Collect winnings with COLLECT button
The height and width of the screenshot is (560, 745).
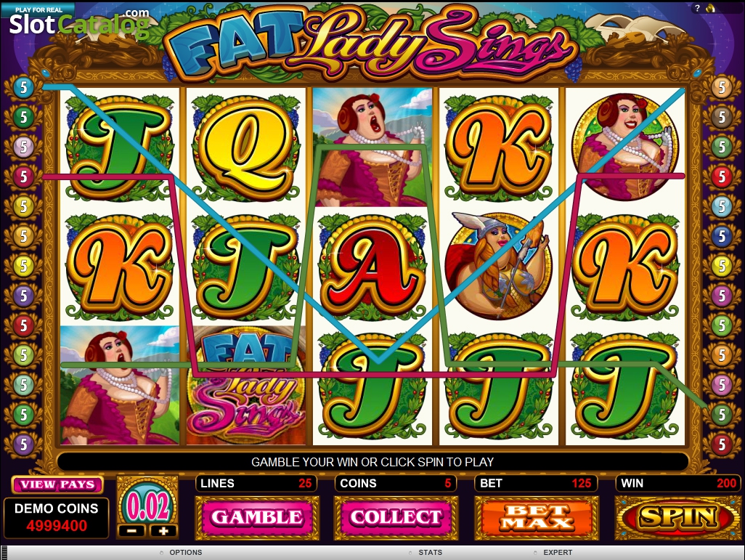[396, 517]
